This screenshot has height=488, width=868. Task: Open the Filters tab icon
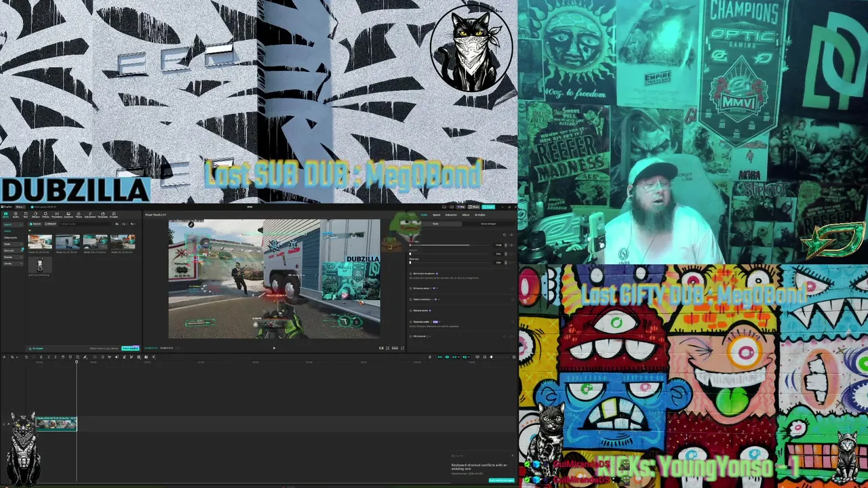click(x=79, y=215)
